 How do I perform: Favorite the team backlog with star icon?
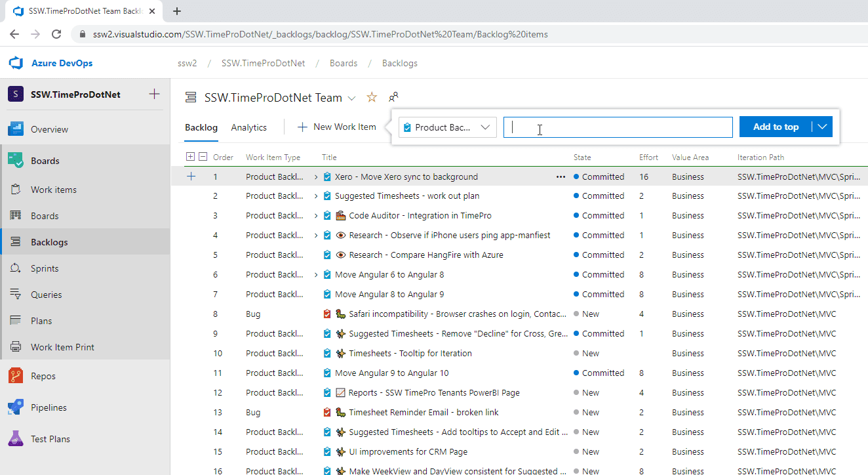[372, 98]
